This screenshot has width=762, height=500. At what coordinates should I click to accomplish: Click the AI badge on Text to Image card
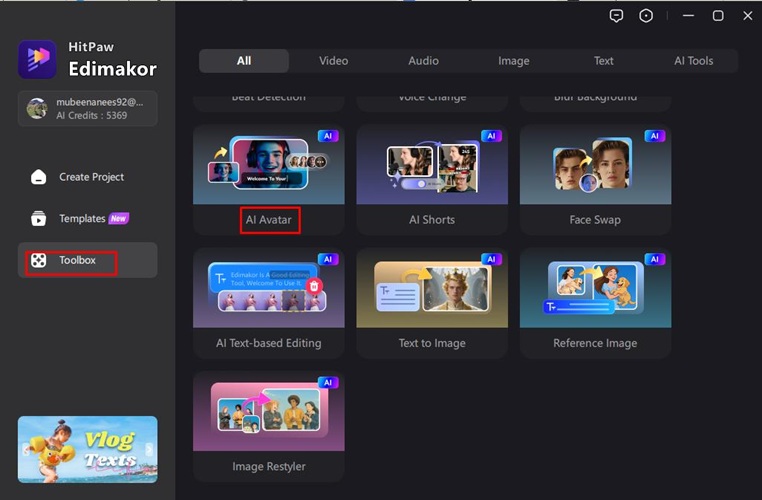point(491,259)
